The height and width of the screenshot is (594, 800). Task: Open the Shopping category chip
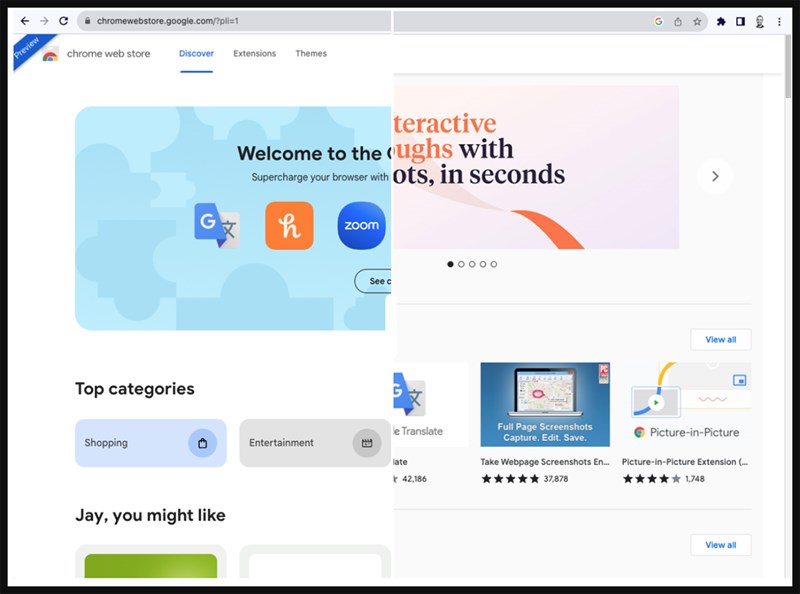tap(150, 442)
